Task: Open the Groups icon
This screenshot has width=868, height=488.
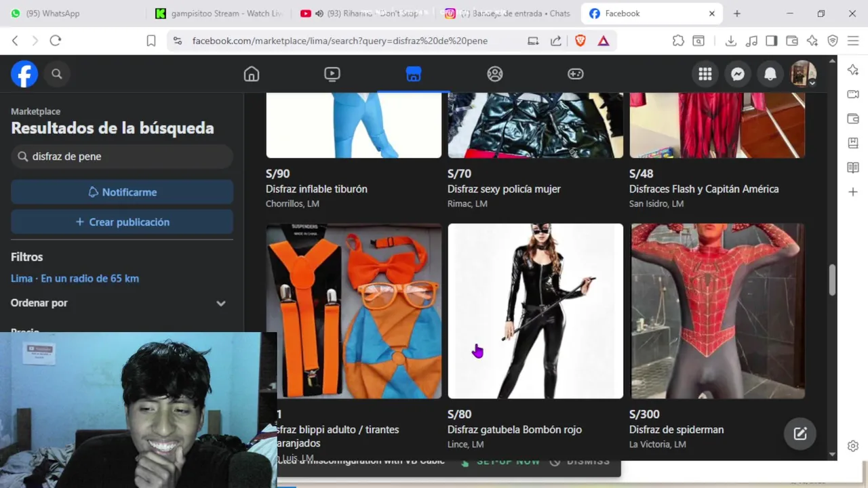Action: tap(495, 74)
